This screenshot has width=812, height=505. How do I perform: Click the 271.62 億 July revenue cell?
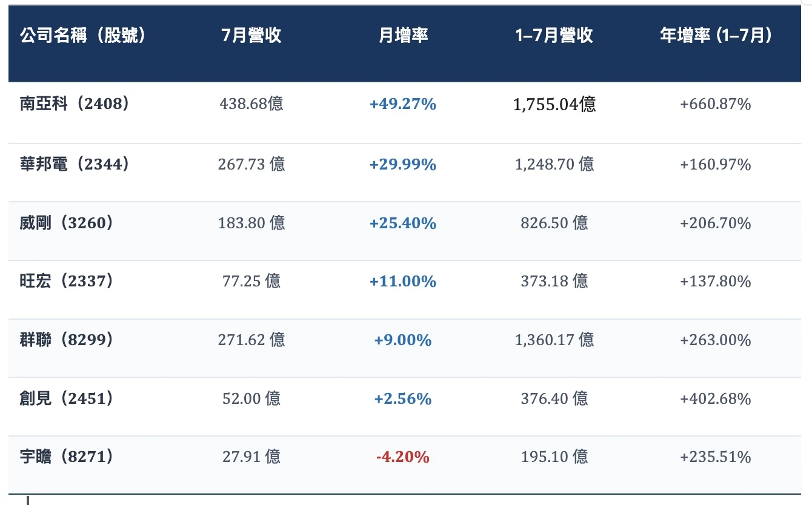[x=251, y=340]
